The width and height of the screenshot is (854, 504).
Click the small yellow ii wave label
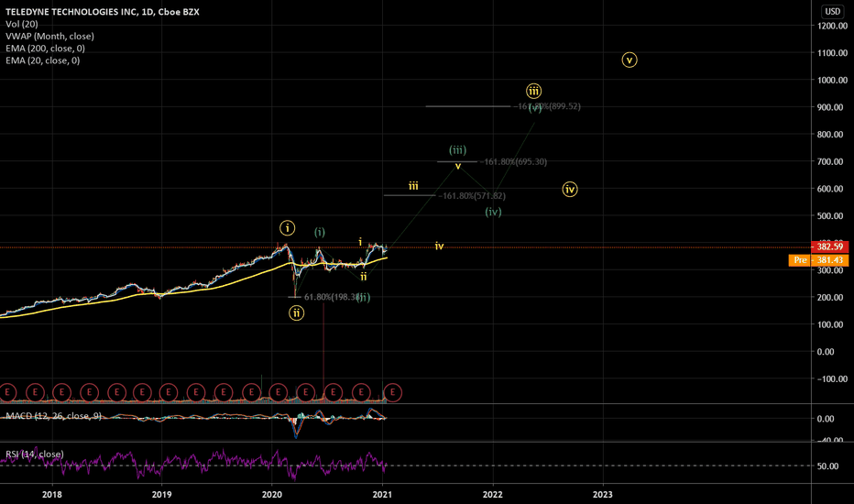[x=363, y=277]
